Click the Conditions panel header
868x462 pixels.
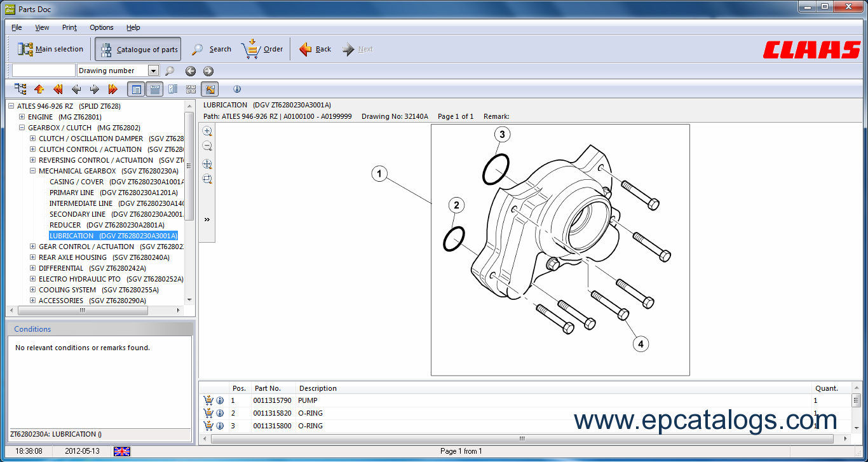pyautogui.click(x=99, y=329)
